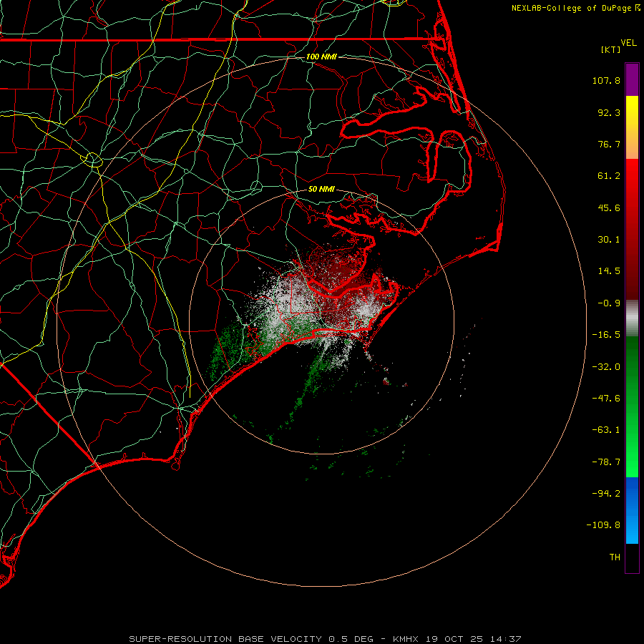Image resolution: width=644 pixels, height=644 pixels.
Task: Pick the yellow band on velocity color bar
Action: tap(632, 111)
